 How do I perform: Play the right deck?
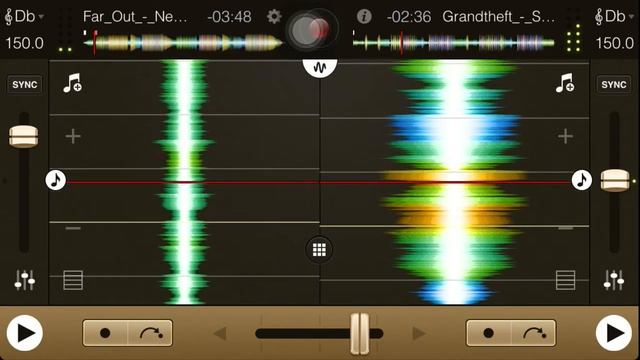pos(614,333)
